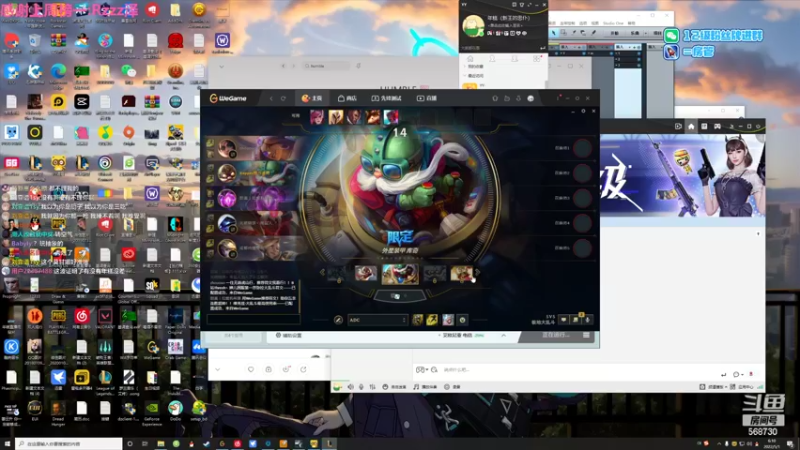Click camera icon in lower chat window
The height and width of the screenshot is (450, 800).
268,369
